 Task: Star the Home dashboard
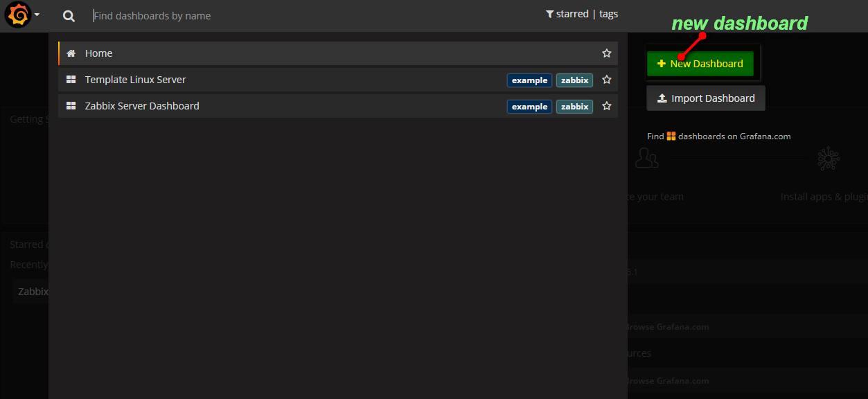pyautogui.click(x=607, y=53)
